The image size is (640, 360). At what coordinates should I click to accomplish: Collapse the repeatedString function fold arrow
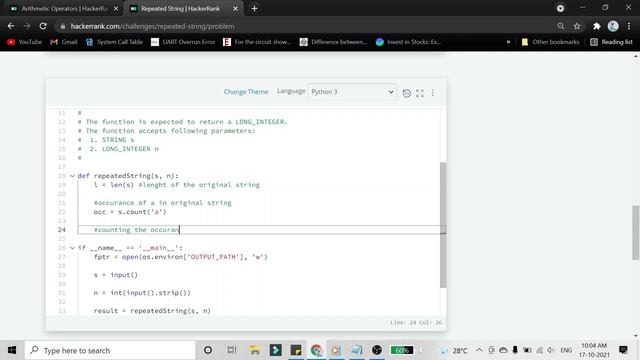pyautogui.click(x=72, y=176)
